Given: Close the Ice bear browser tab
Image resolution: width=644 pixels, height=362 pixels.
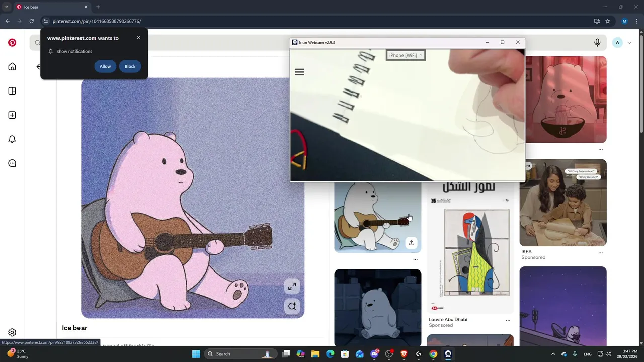Looking at the screenshot, I should click(86, 7).
